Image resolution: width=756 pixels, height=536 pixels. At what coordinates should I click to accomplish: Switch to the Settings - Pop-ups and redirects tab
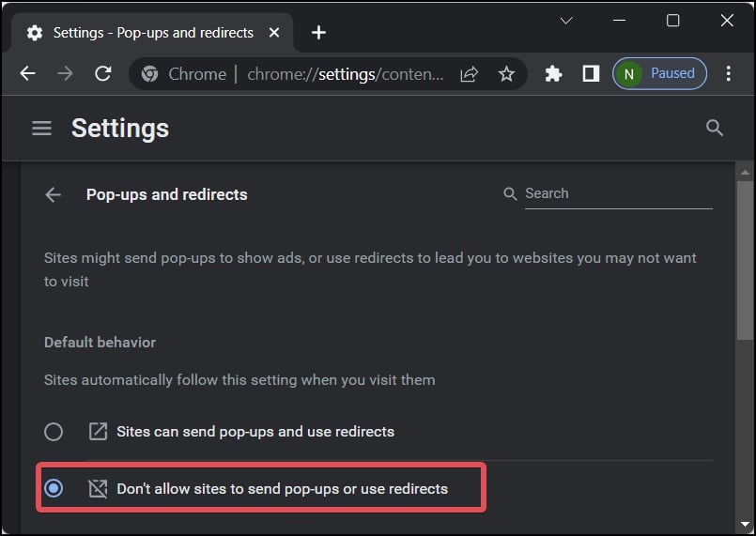coord(153,33)
